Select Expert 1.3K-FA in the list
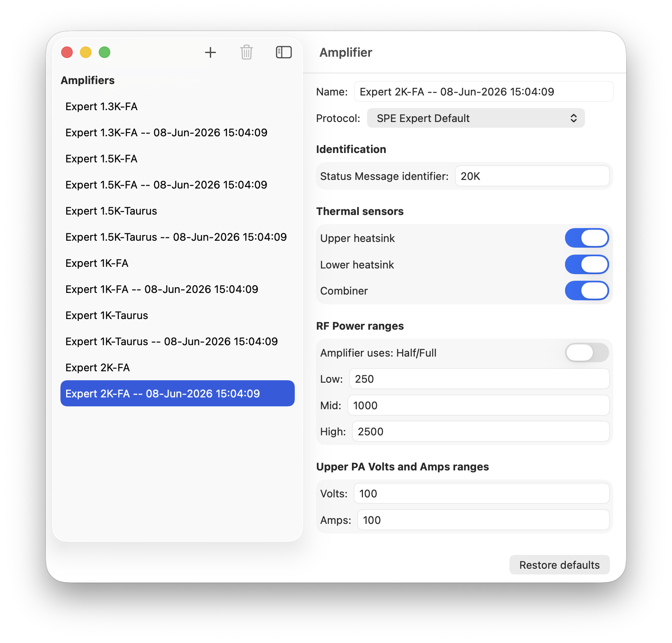 click(x=178, y=106)
